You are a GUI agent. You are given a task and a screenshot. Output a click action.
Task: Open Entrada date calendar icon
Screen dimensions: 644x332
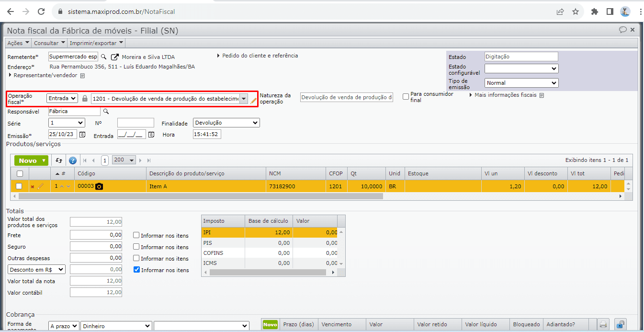tap(151, 135)
